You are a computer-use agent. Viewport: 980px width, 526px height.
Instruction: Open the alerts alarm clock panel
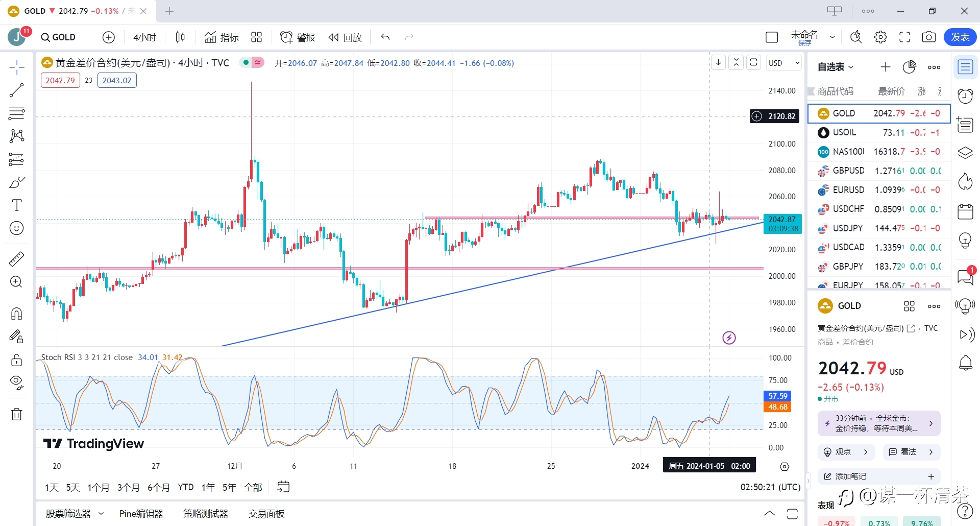(x=965, y=95)
